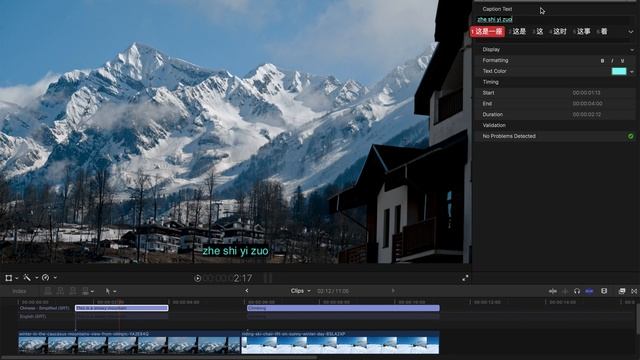Change the timeline clip appearance
Viewport: 640px width, 360px height.
[x=604, y=291]
